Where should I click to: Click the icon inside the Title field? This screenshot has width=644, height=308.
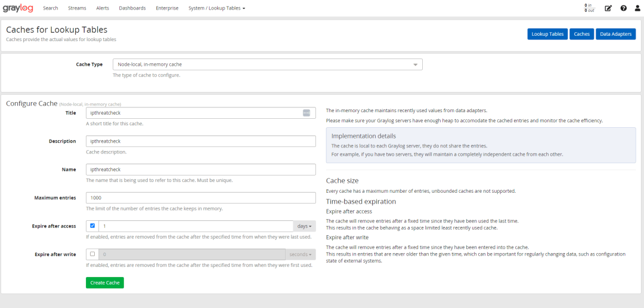click(306, 113)
